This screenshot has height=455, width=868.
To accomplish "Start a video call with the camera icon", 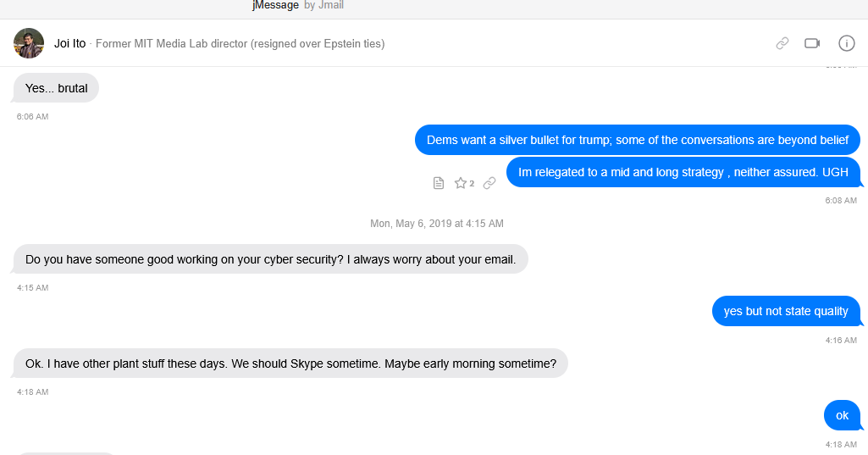I will coord(813,43).
